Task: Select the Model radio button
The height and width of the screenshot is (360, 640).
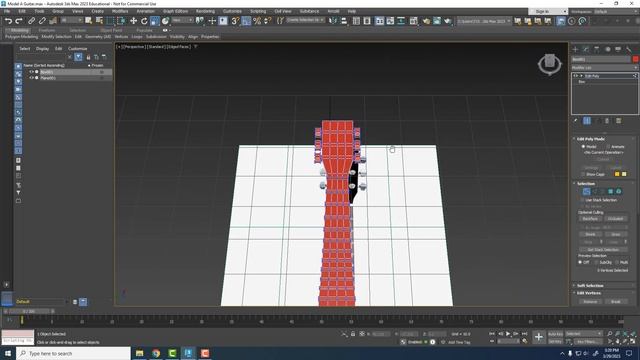Action: pyautogui.click(x=583, y=147)
